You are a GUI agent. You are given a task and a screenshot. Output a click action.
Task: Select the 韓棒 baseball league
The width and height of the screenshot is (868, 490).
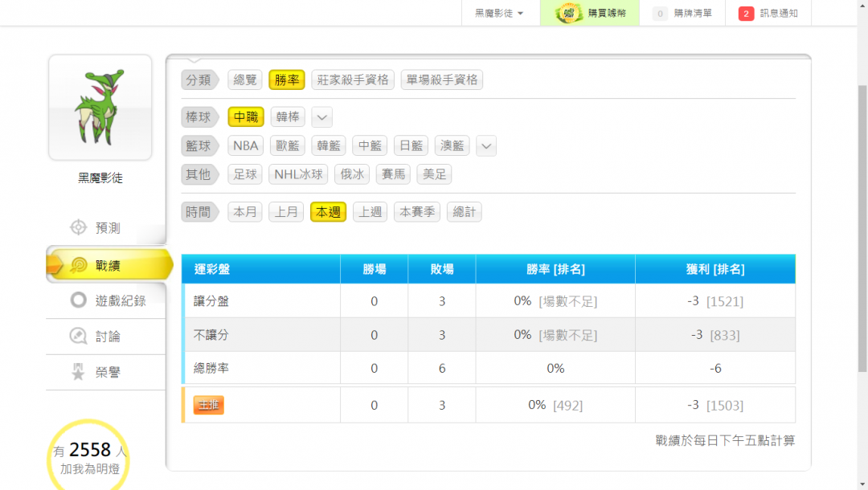point(288,116)
